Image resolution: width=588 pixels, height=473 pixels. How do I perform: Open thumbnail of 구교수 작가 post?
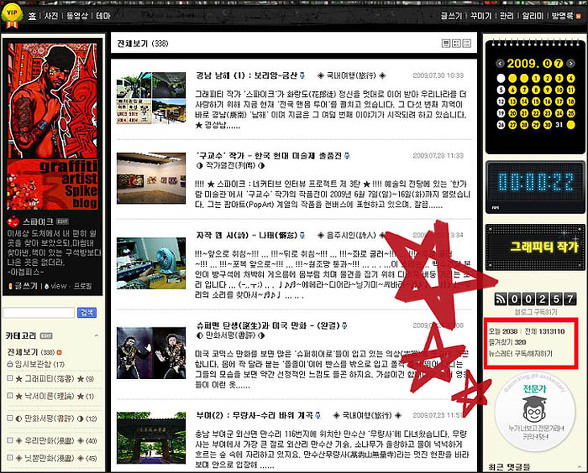(x=151, y=178)
